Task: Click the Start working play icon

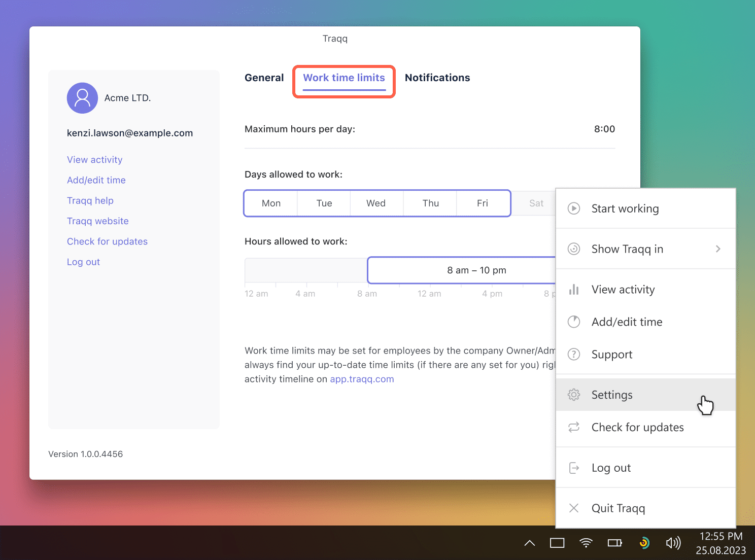Action: (574, 208)
